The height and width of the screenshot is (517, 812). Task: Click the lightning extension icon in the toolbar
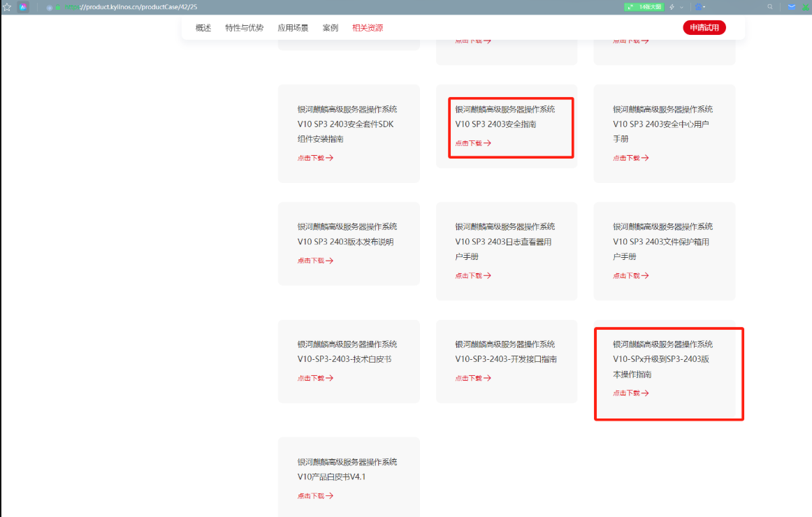pyautogui.click(x=672, y=7)
